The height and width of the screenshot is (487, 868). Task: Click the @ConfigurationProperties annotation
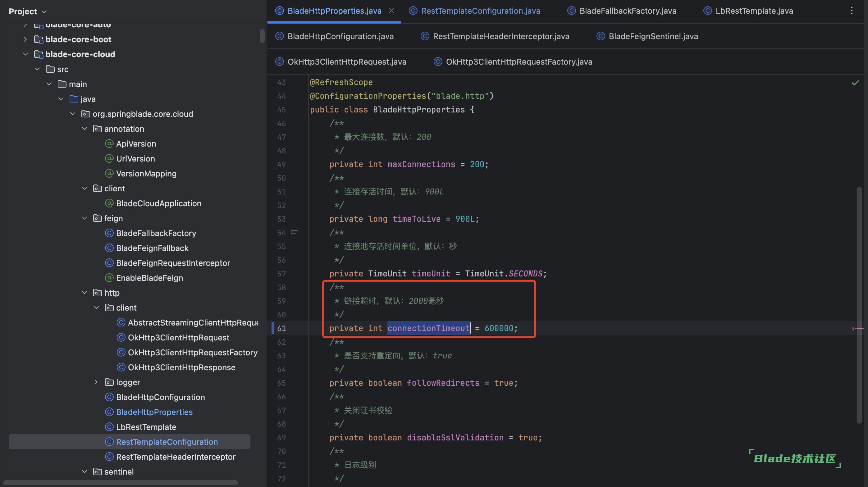(x=368, y=96)
